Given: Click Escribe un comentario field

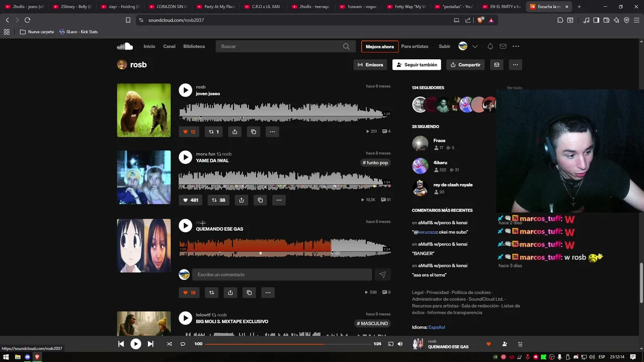Looking at the screenshot, I should (x=282, y=275).
